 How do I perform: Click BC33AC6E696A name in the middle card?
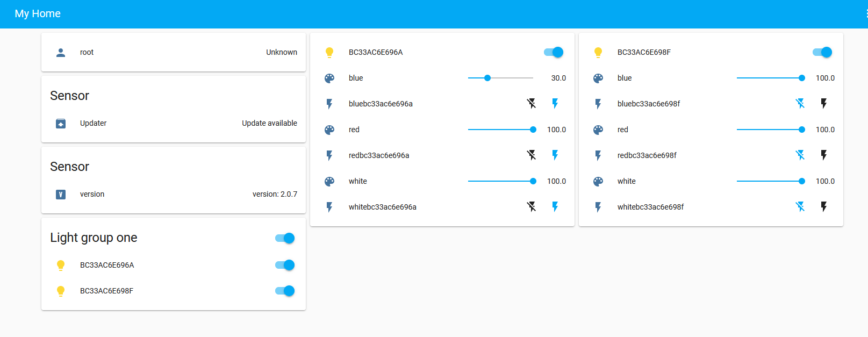click(376, 52)
